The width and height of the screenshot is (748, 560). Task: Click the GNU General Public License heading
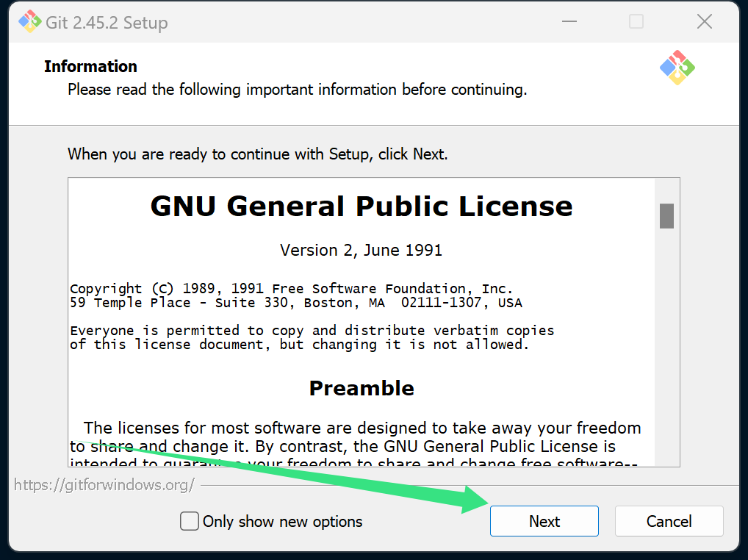(361, 207)
